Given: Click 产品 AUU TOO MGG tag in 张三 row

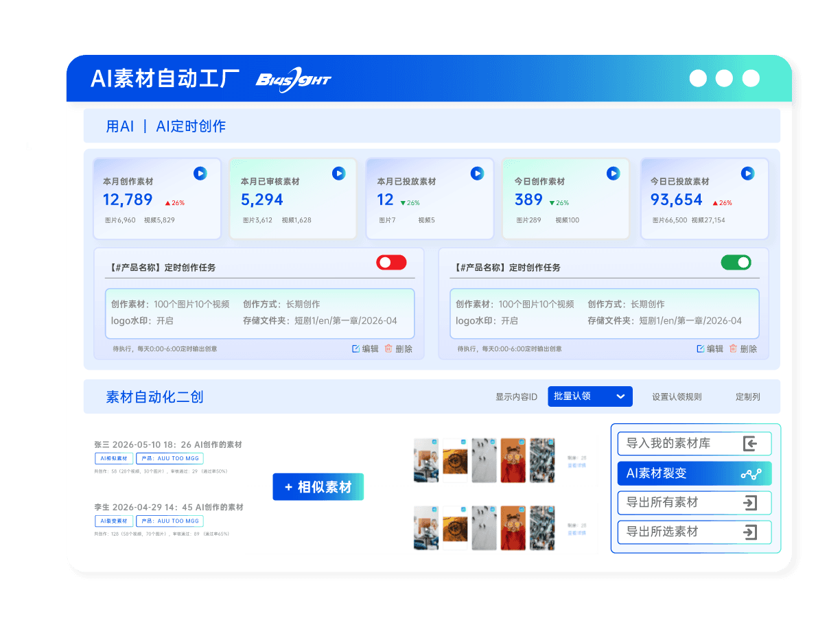Looking at the screenshot, I should pos(170,459).
